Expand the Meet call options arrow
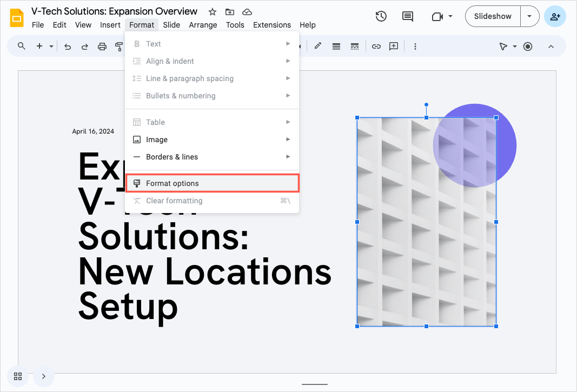Viewport: 577px width, 392px height. (x=450, y=16)
